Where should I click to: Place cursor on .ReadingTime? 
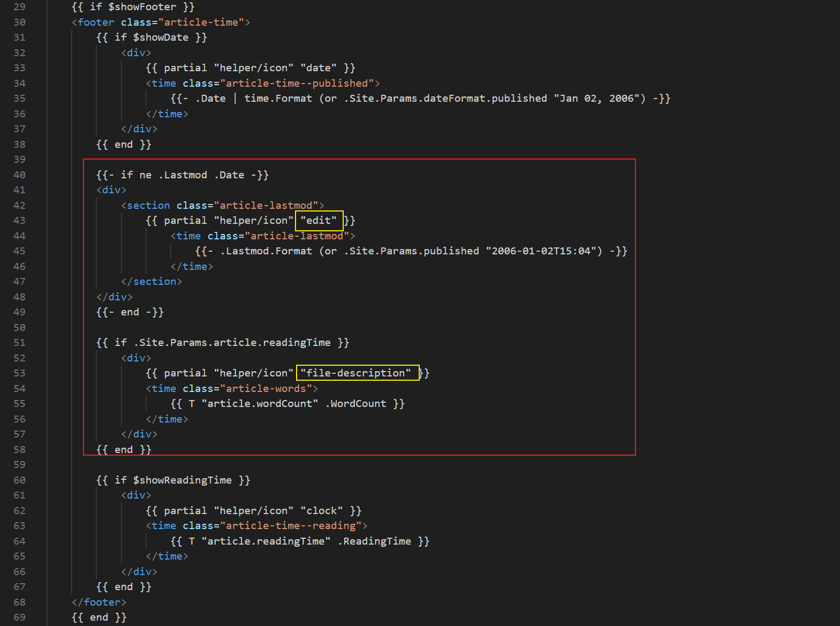click(x=374, y=541)
